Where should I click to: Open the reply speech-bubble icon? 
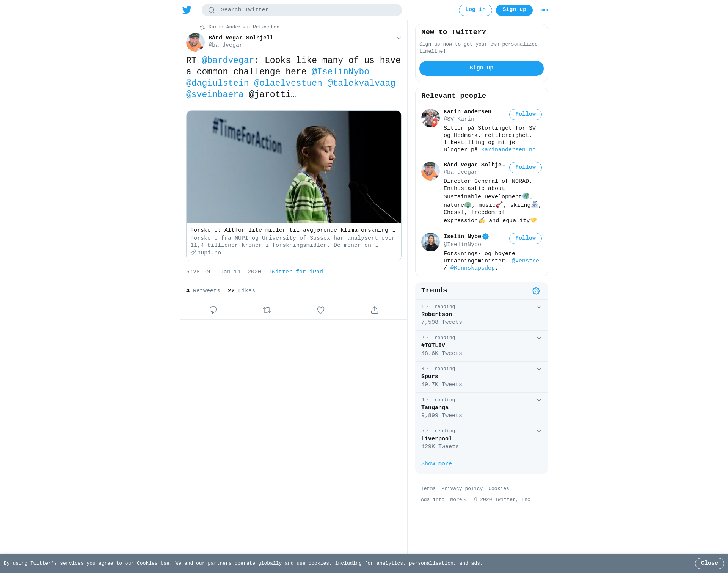pyautogui.click(x=213, y=310)
